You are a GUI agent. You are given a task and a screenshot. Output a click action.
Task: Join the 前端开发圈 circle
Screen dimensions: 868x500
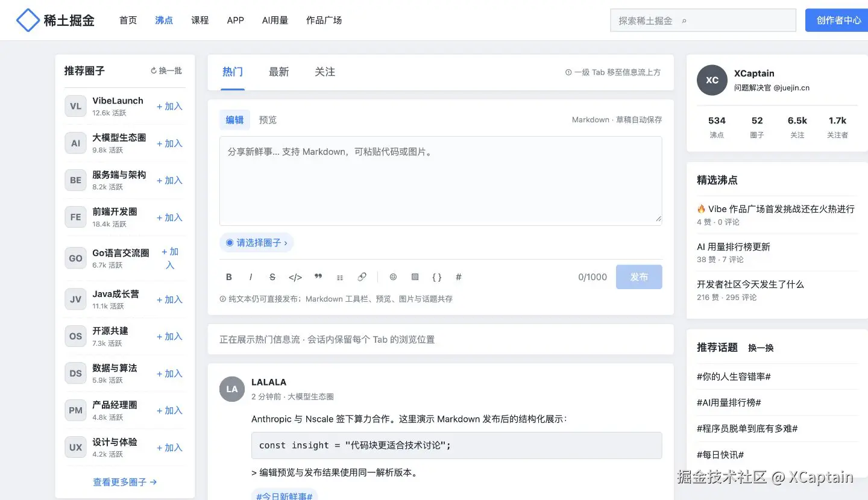(x=169, y=217)
